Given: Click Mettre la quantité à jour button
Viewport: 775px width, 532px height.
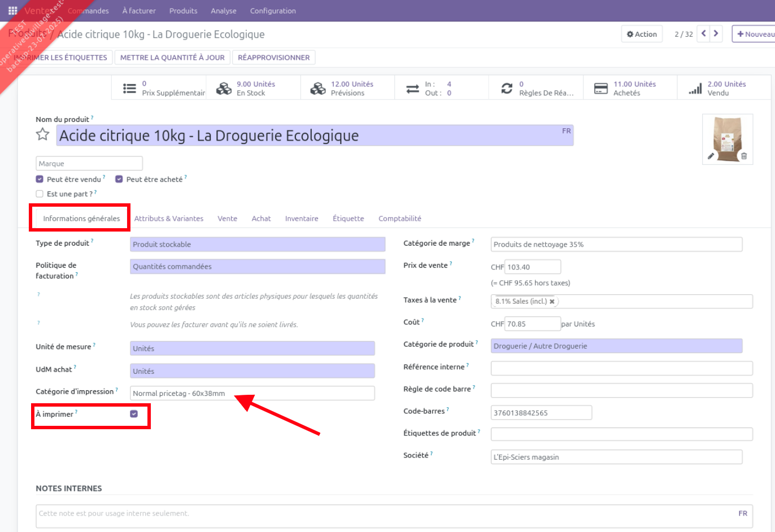Looking at the screenshot, I should 172,58.
